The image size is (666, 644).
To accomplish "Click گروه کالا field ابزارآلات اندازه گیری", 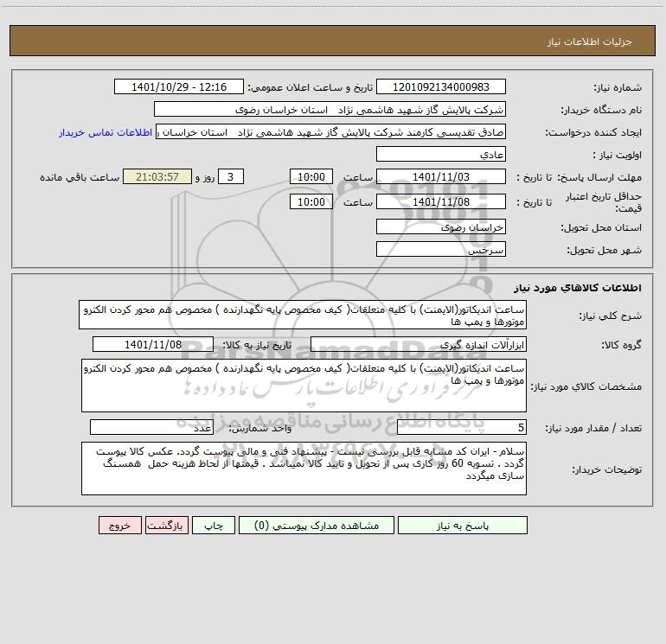I will click(x=419, y=344).
